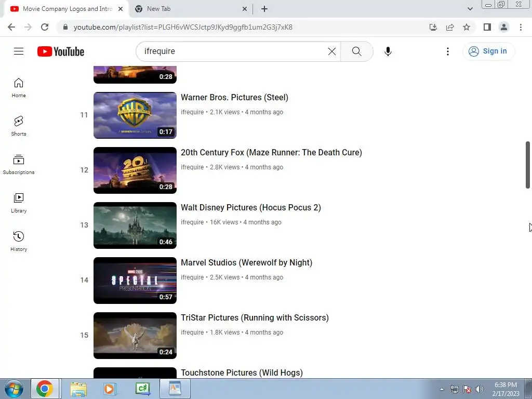Open Touchstone Pictures (Wild Hogs) title
The width and height of the screenshot is (532, 399).
tap(242, 373)
